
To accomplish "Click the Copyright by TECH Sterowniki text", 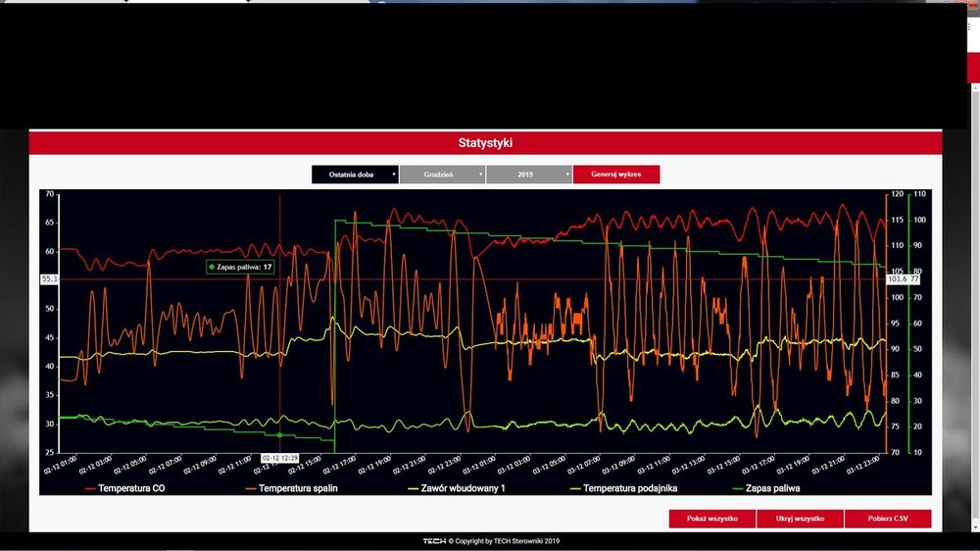I will click(505, 541).
